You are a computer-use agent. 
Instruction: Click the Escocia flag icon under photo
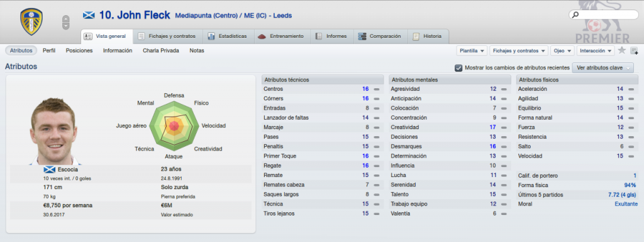coord(49,169)
